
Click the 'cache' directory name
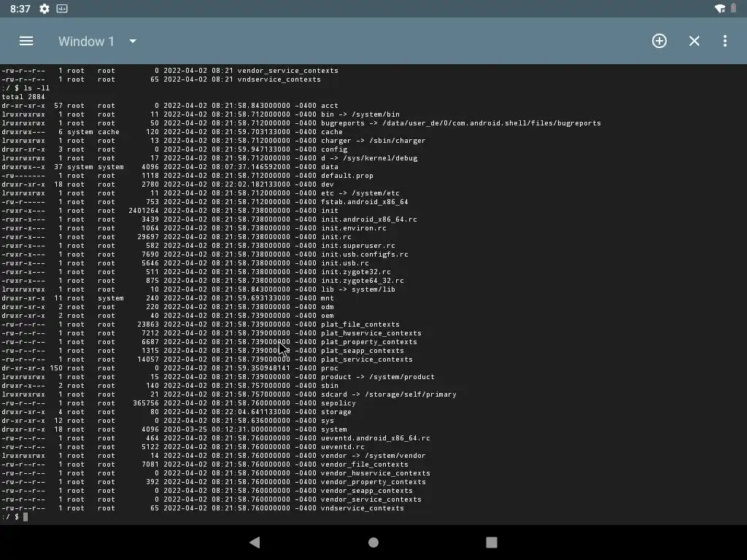click(x=332, y=132)
